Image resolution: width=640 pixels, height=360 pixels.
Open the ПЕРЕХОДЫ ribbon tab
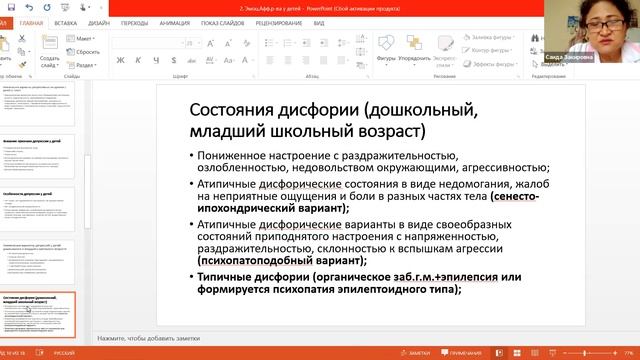pos(134,23)
